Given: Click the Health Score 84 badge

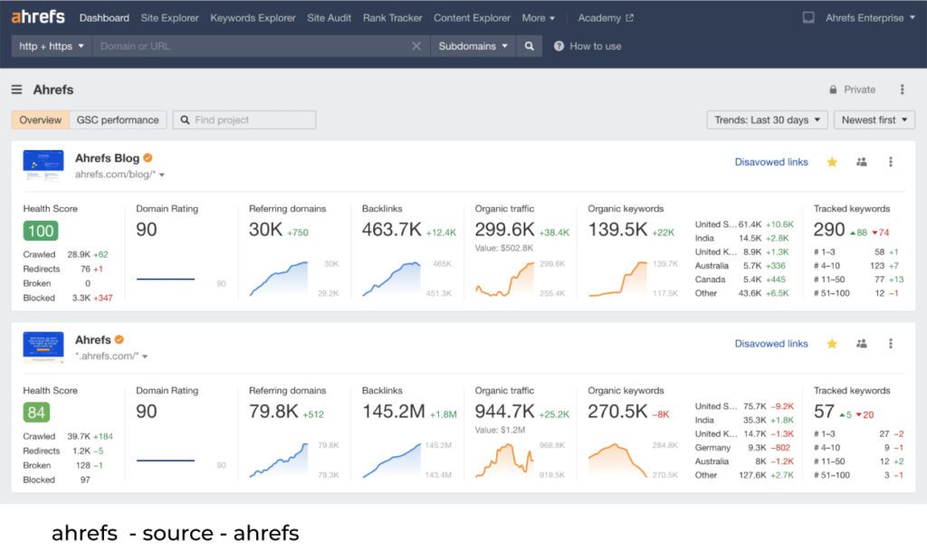Looking at the screenshot, I should (36, 413).
